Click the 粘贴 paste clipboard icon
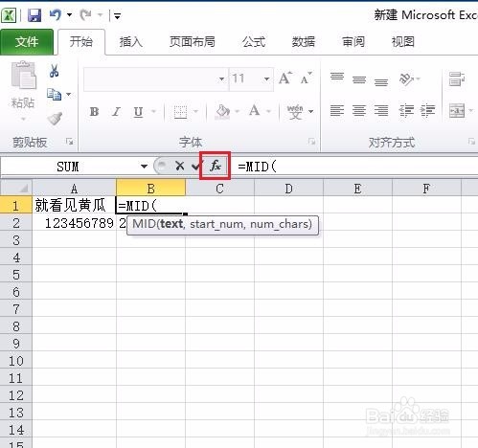The image size is (478, 448). pyautogui.click(x=23, y=76)
